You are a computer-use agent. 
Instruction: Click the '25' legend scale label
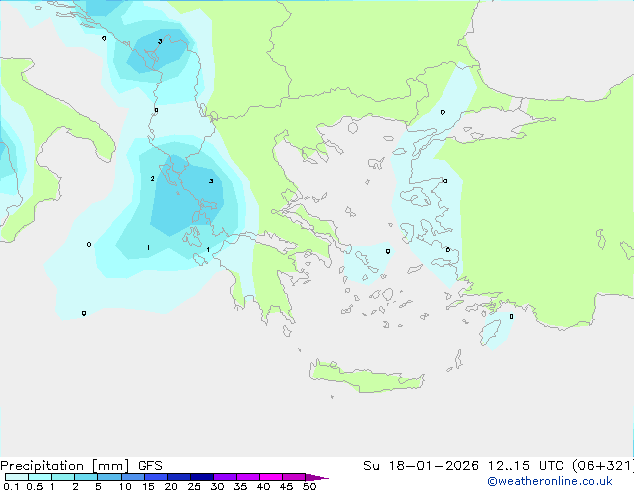click(194, 486)
